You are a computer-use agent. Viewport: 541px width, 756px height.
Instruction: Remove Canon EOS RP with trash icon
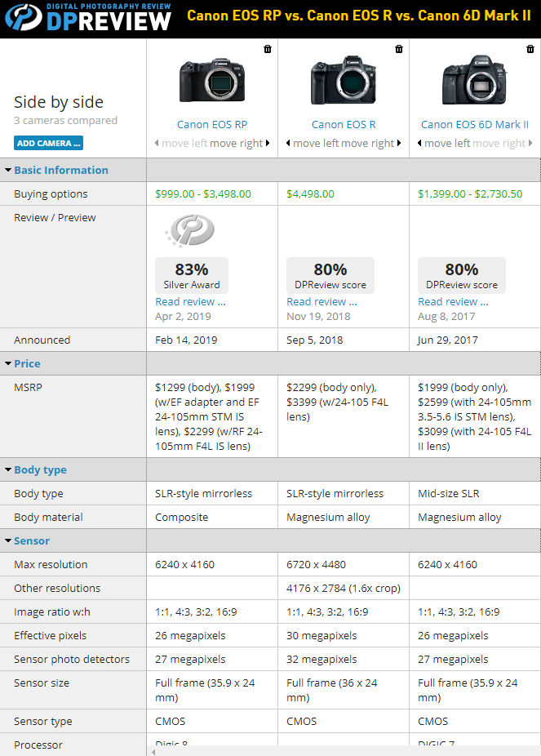coord(268,49)
